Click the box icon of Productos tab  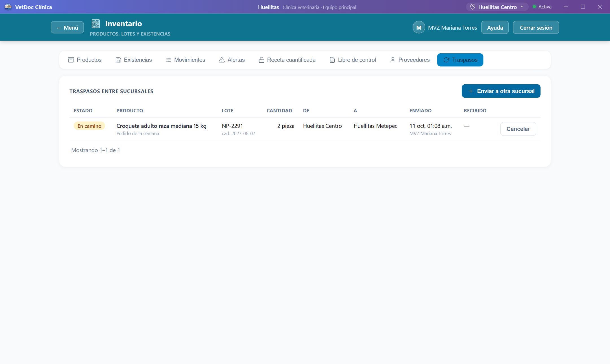coord(71,60)
